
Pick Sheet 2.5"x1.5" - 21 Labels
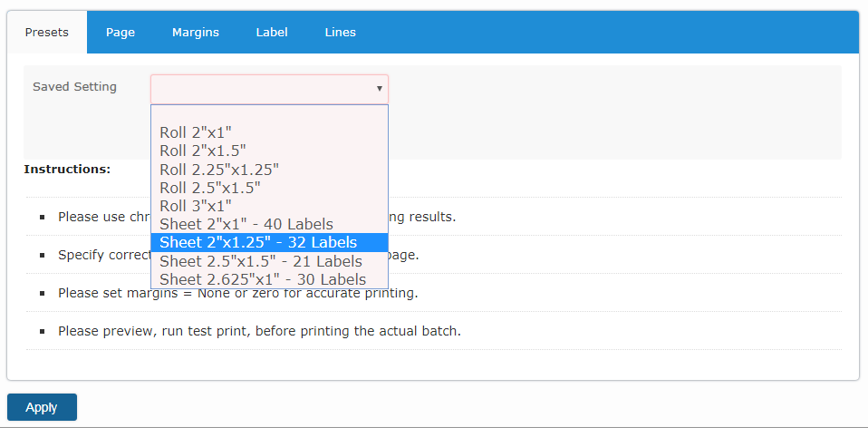click(270, 261)
